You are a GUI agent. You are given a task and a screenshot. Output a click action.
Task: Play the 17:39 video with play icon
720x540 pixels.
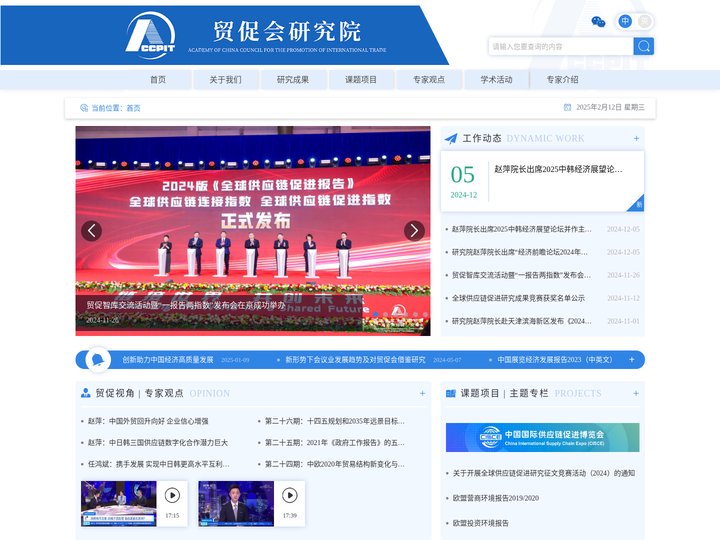click(x=290, y=495)
